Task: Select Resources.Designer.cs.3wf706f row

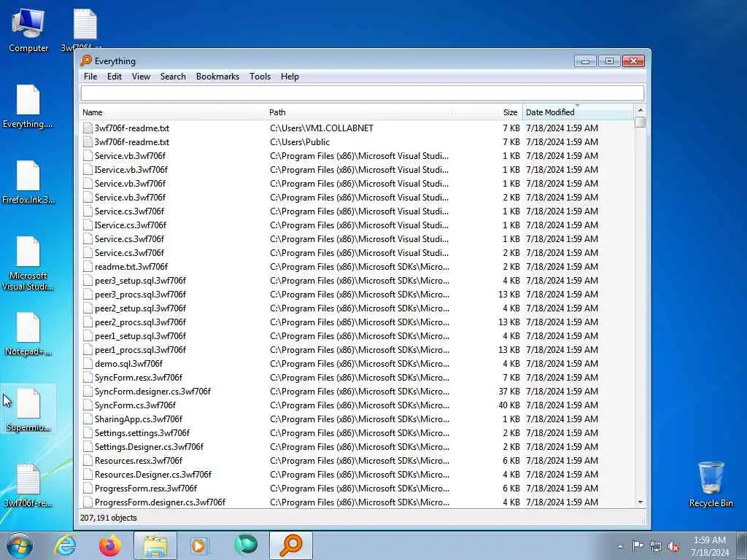Action: (x=357, y=474)
